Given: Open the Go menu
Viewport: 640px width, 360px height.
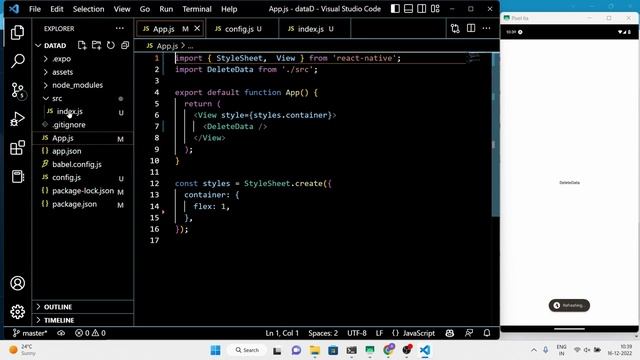Looking at the screenshot, I should click(144, 9).
